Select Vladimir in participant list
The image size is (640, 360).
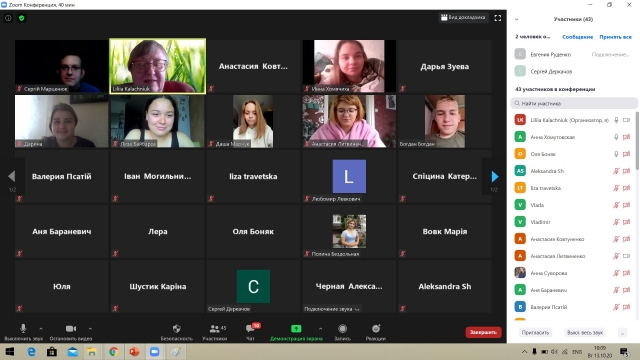573,222
